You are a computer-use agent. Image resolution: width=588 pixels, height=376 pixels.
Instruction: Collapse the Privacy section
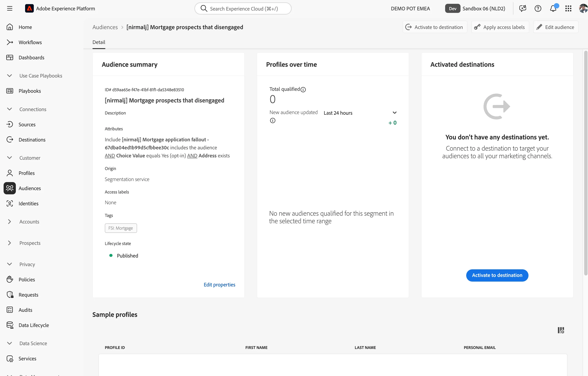[9, 264]
